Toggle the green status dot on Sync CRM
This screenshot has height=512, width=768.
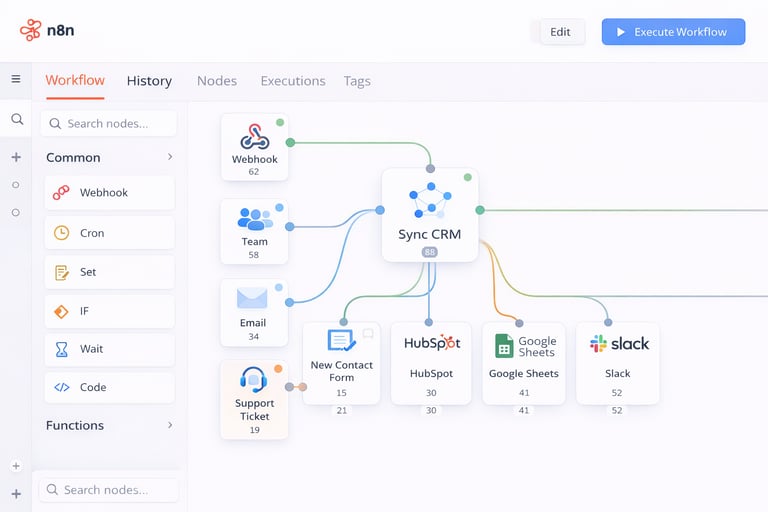(x=468, y=177)
